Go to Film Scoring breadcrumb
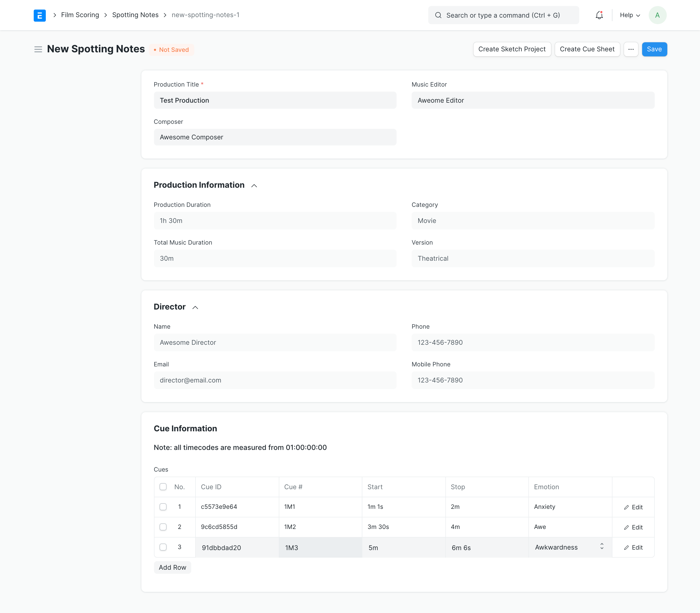 coord(80,15)
